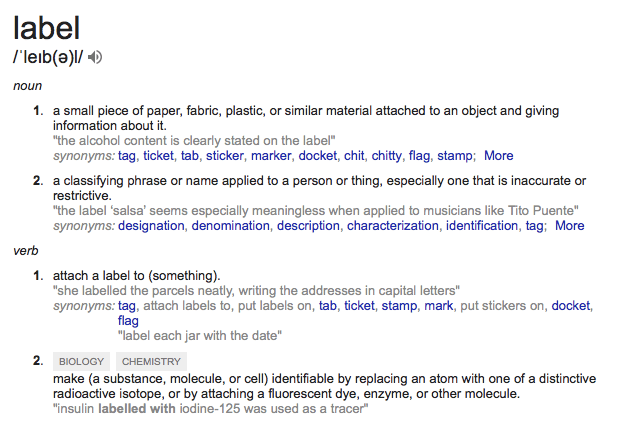Play the pronunciation audio speaker icon
Screen dimensions: 625x441
click(96, 57)
